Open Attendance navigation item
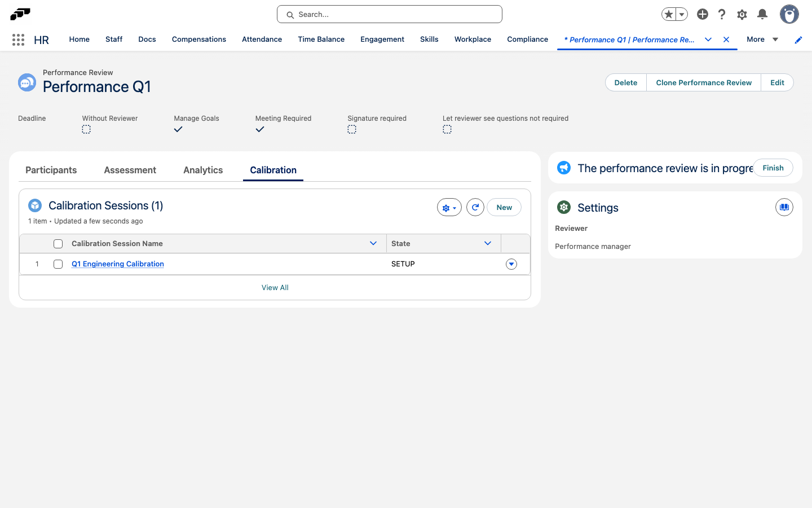 (x=262, y=40)
